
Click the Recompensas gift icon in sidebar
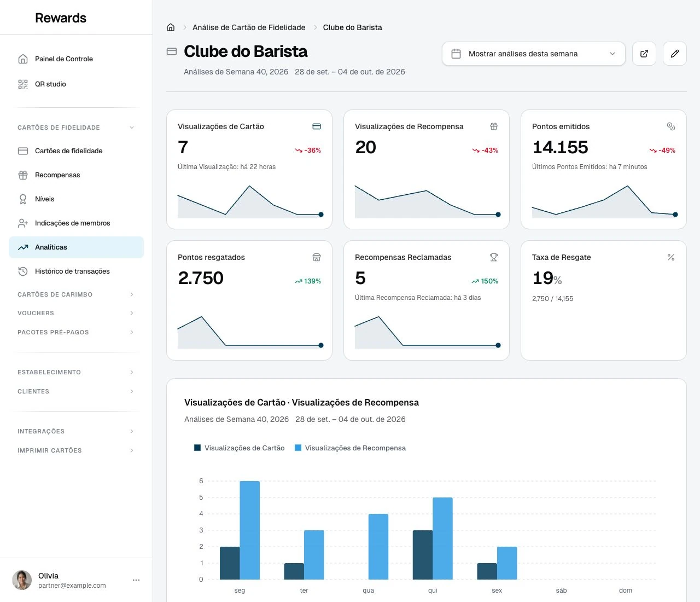pos(23,175)
